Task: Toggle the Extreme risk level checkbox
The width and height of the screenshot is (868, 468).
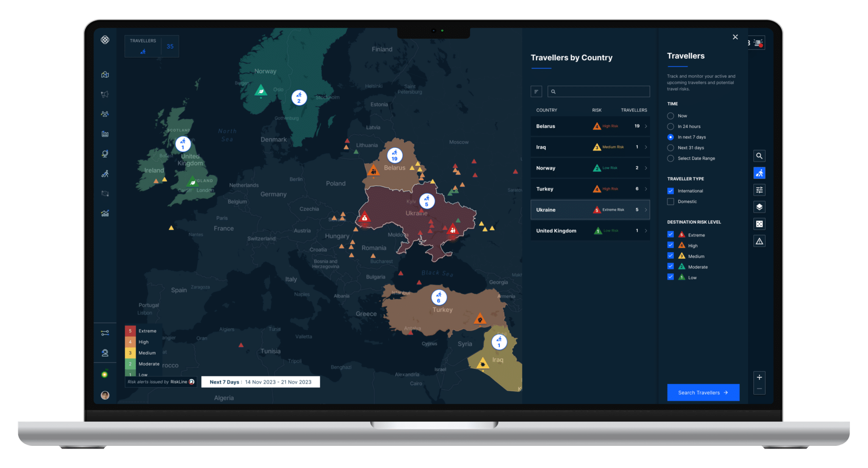Action: tap(670, 234)
